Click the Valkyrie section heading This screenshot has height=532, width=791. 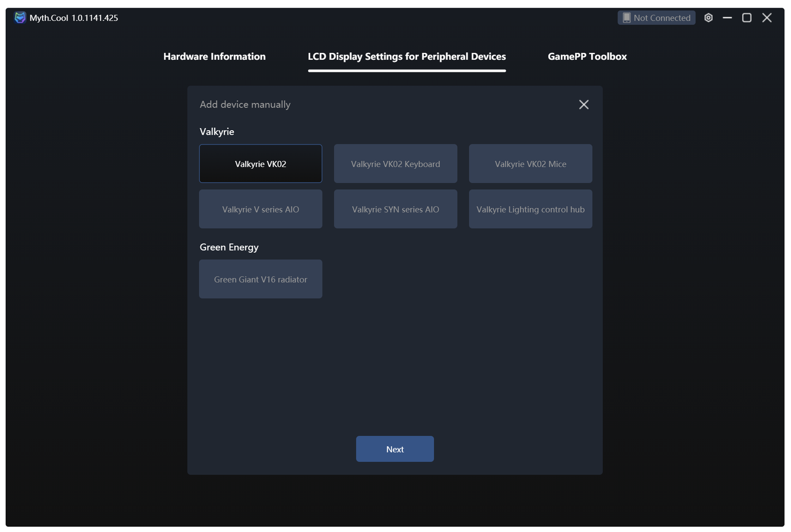pyautogui.click(x=217, y=132)
